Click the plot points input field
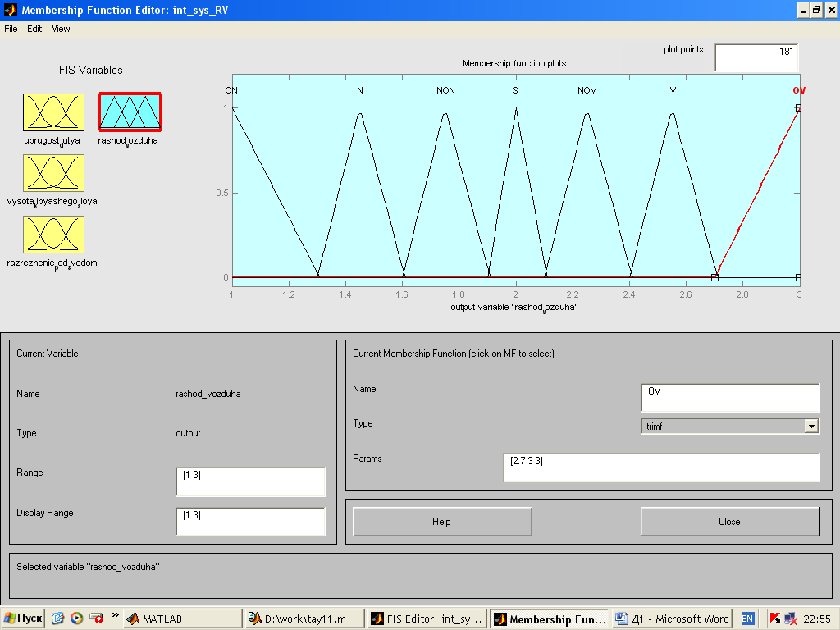840x630 pixels. [756, 57]
